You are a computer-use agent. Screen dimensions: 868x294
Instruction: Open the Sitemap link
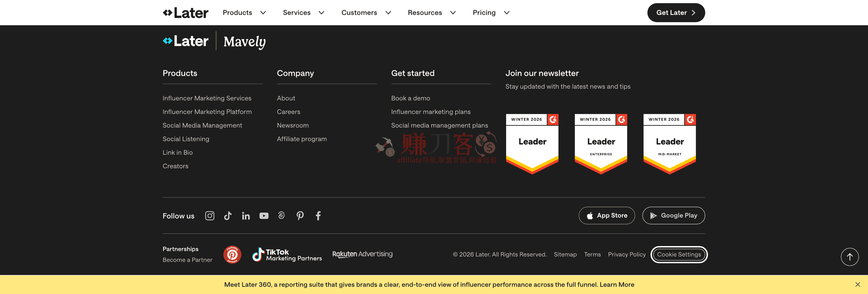pos(565,255)
